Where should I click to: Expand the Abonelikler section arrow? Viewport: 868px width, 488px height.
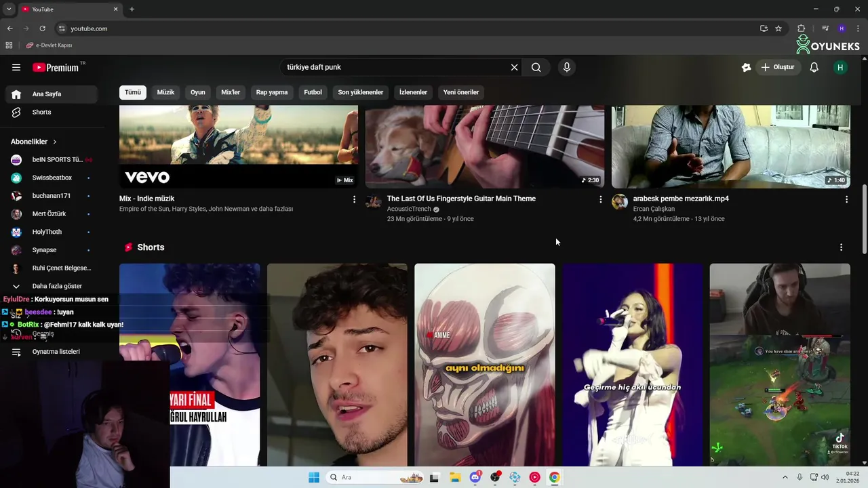pyautogui.click(x=54, y=142)
